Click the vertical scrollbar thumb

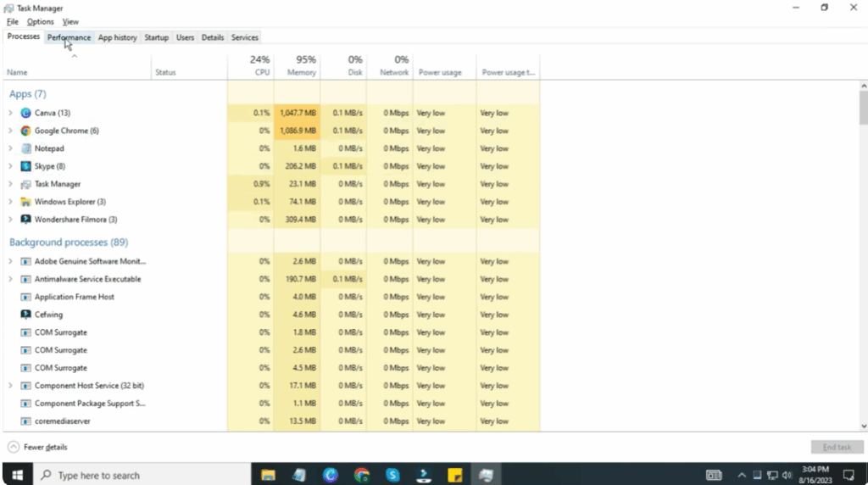pos(864,108)
